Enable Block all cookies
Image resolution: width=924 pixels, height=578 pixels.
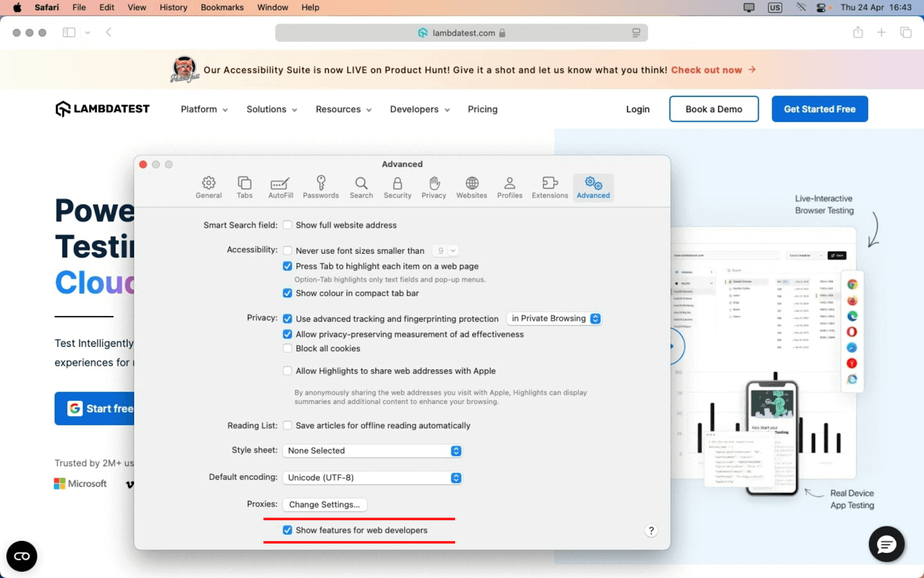287,348
